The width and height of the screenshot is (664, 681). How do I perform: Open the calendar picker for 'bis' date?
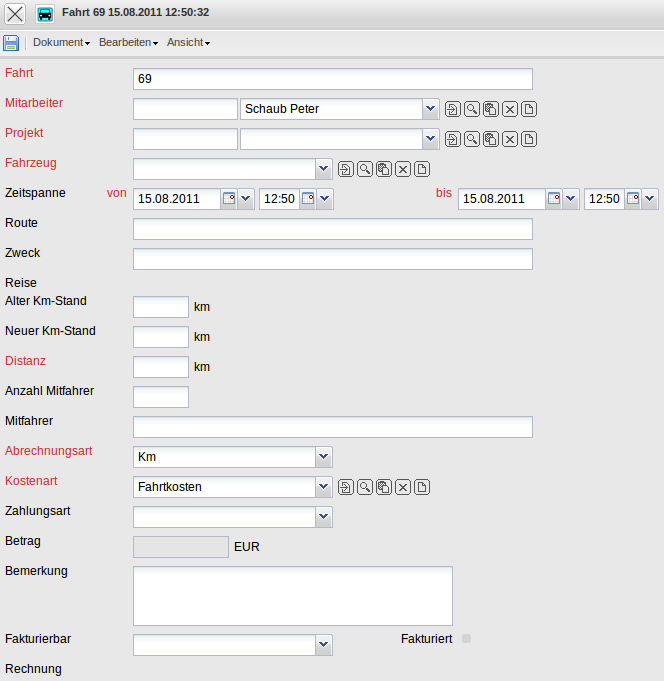click(x=554, y=199)
